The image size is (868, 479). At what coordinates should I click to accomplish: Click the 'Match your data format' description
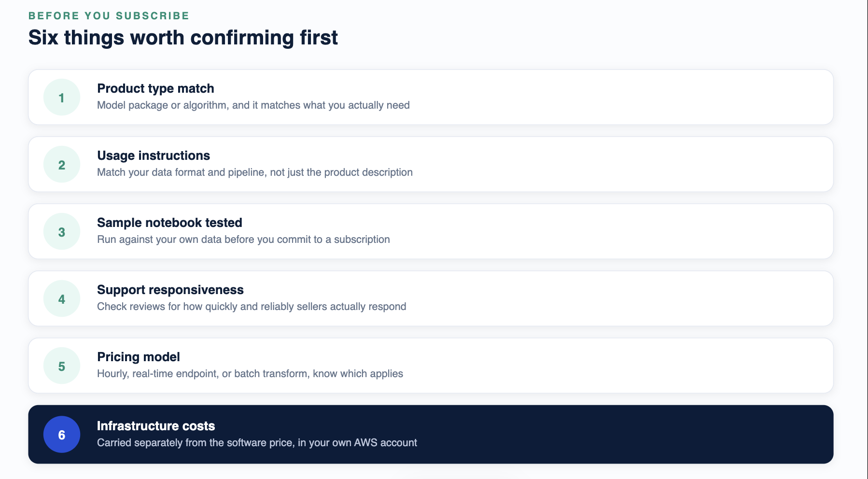255,172
